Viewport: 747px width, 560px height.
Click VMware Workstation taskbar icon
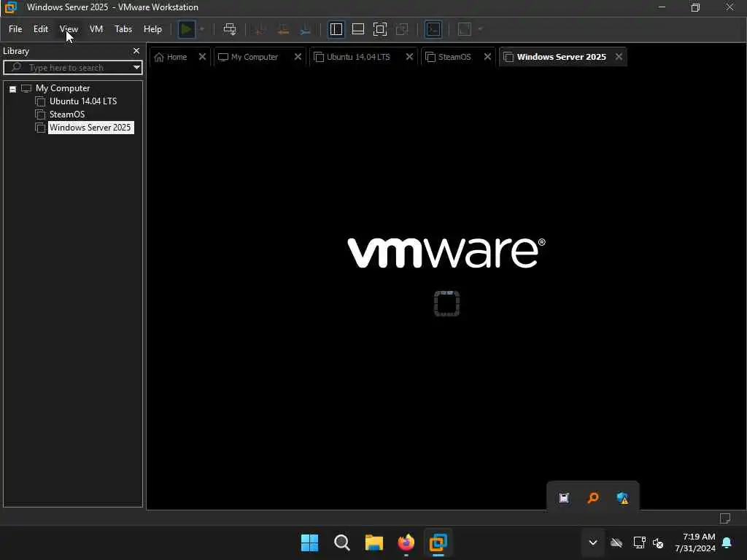coord(438,542)
